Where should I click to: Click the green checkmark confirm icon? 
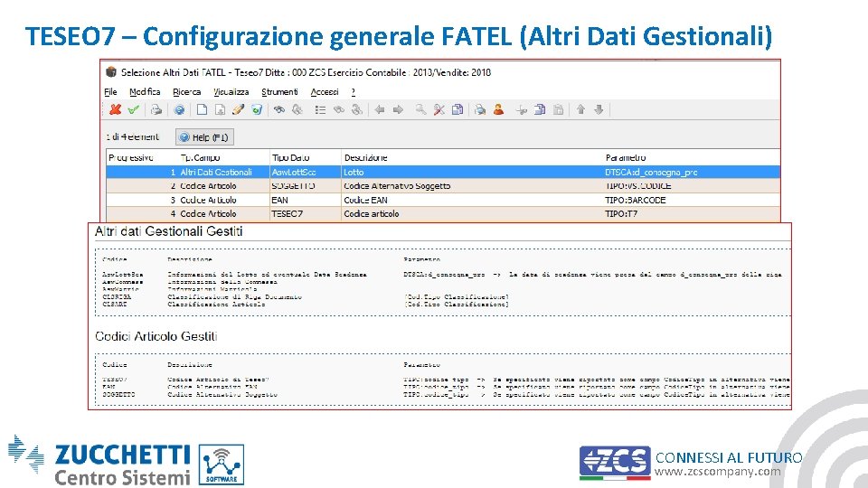134,109
